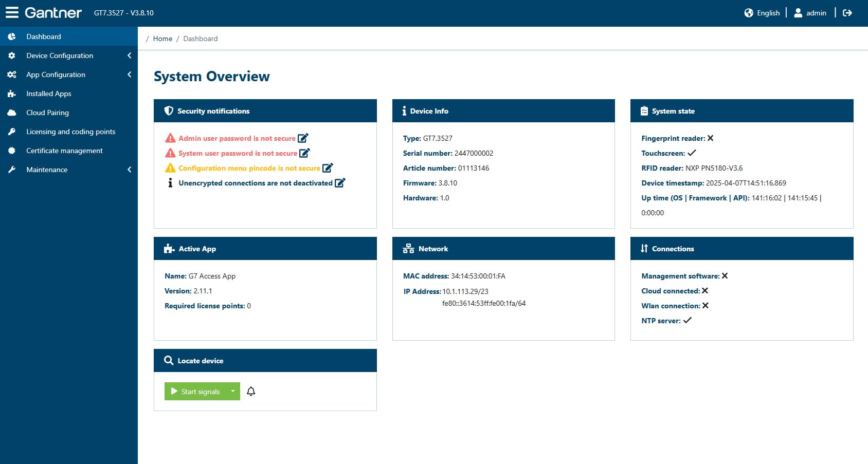The height and width of the screenshot is (464, 868).
Task: Click the Installed Apps puzzle icon
Action: pyautogui.click(x=12, y=94)
